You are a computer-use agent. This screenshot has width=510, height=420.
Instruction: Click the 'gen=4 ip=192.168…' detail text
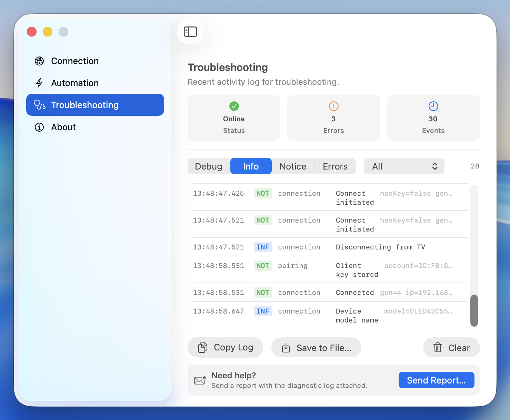pos(416,293)
